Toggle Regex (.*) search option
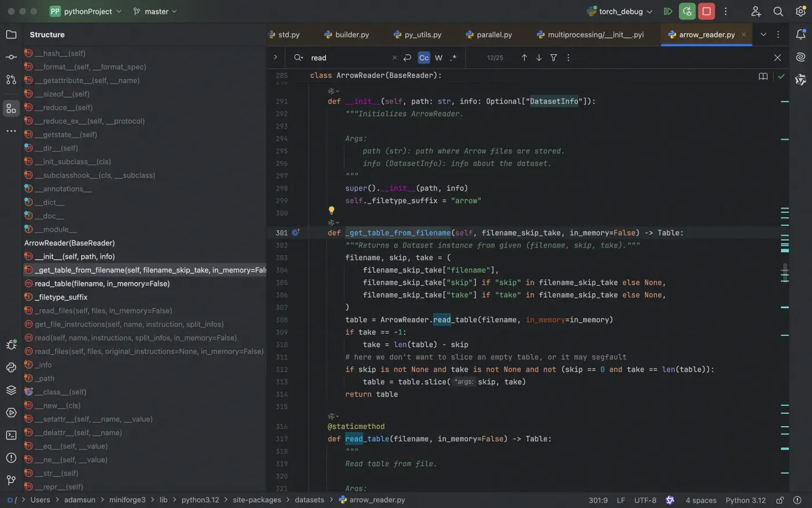812x508 pixels. click(453, 57)
